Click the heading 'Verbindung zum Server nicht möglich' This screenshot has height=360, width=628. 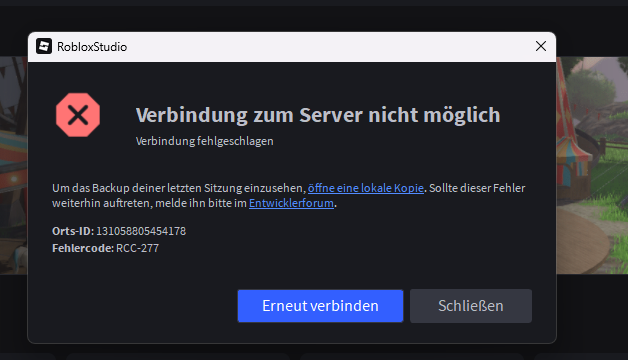tap(318, 115)
